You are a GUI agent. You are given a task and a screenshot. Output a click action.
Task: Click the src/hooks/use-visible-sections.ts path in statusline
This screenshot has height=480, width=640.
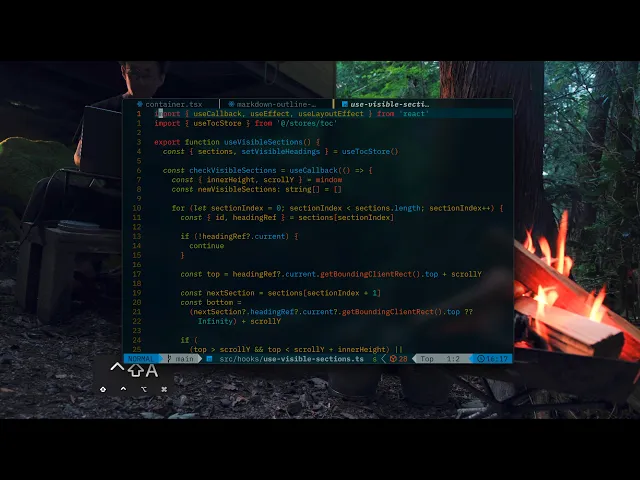(x=291, y=359)
